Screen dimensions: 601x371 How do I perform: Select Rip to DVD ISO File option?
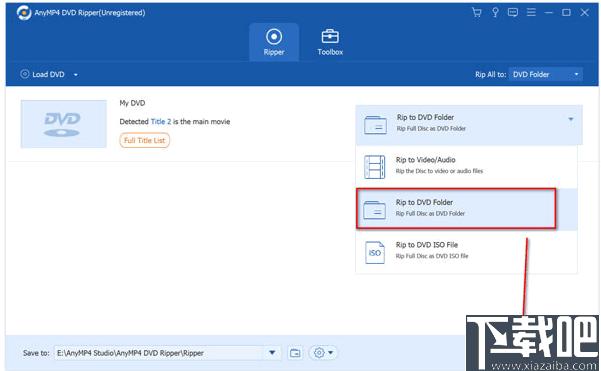coord(466,251)
